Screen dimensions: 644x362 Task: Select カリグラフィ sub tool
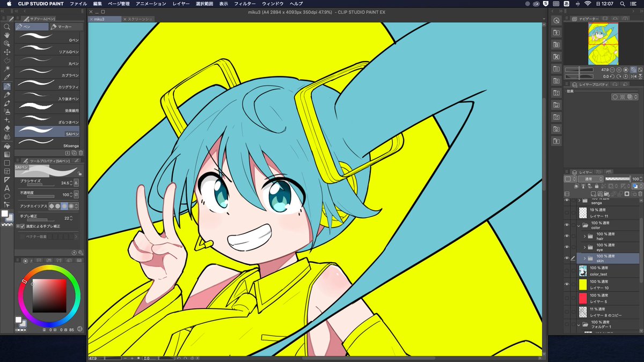pos(48,84)
